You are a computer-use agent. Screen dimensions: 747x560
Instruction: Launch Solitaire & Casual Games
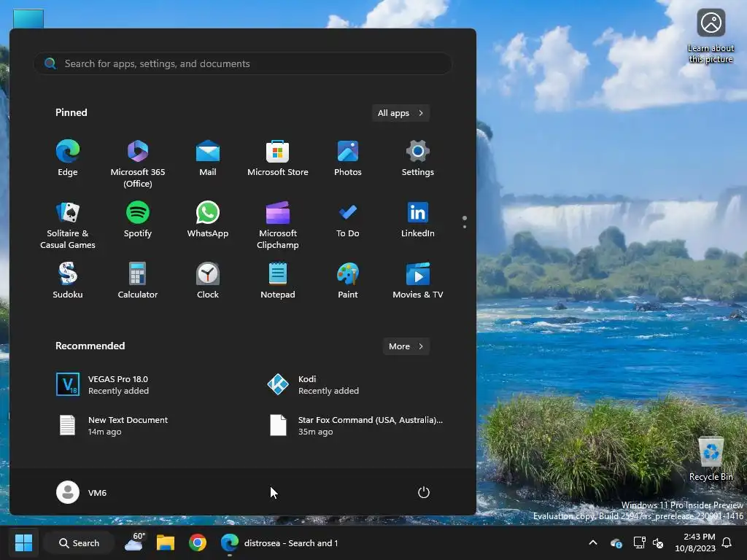(x=68, y=225)
